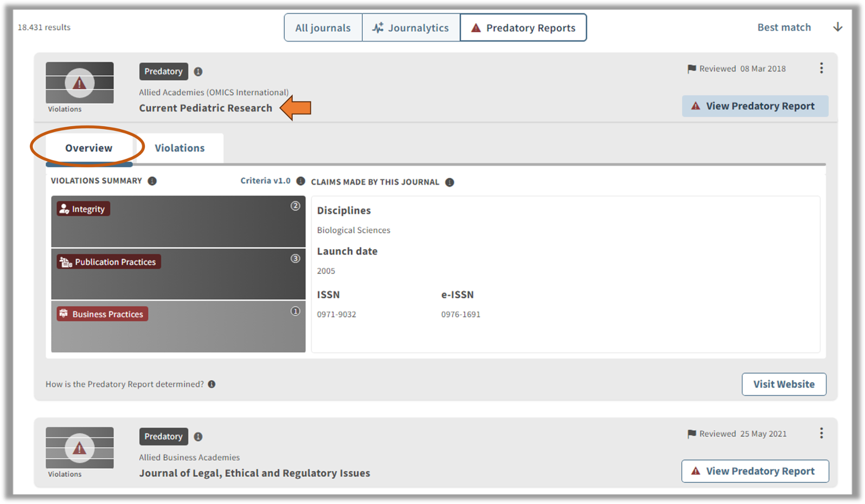865x504 pixels.
Task: Select the Predatory Reports tab
Action: 524,28
